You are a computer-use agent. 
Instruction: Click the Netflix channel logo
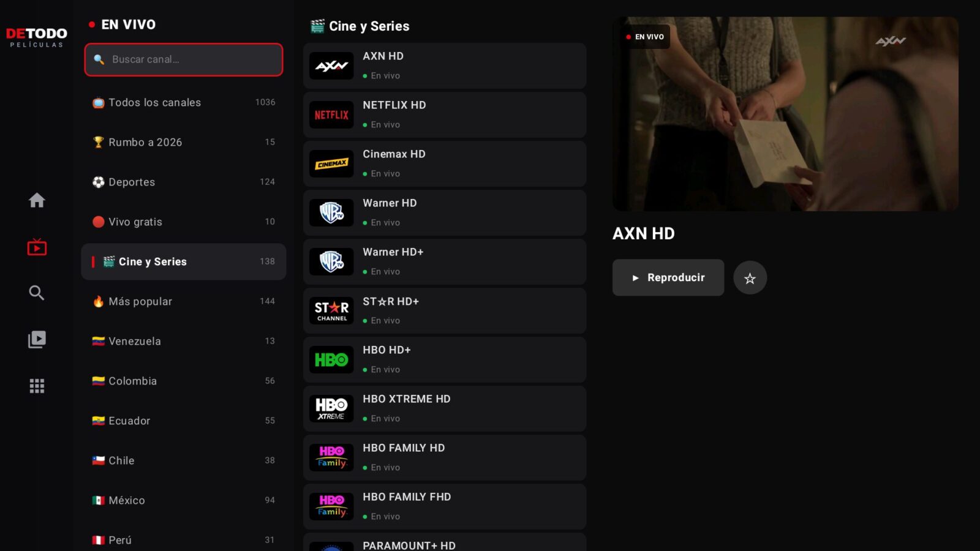click(x=331, y=115)
